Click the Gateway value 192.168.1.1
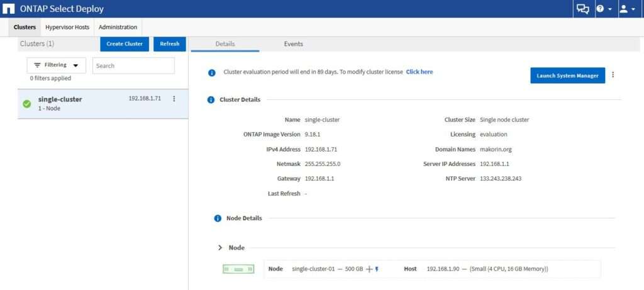 tap(319, 179)
